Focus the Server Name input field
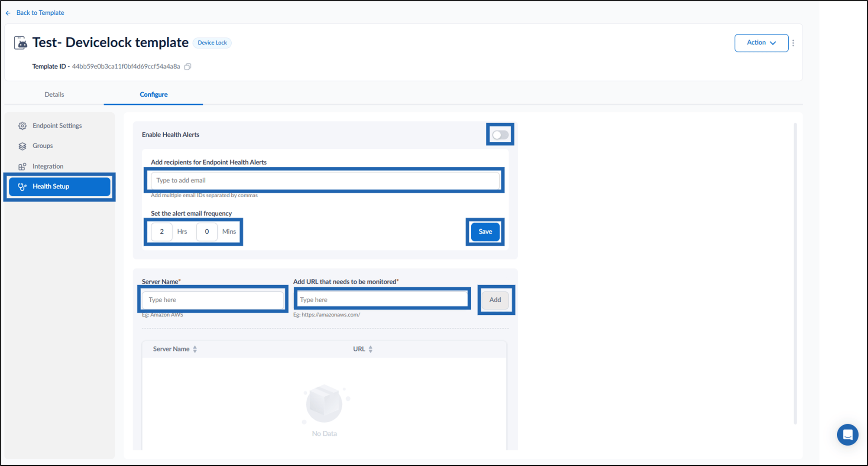Screen dimensions: 868x466 [x=213, y=300]
